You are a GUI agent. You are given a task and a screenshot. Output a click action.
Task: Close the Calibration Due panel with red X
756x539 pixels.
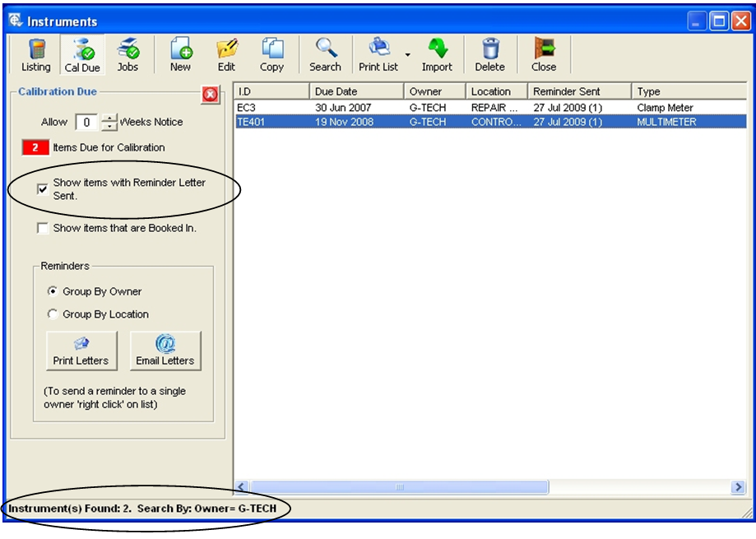pos(210,95)
